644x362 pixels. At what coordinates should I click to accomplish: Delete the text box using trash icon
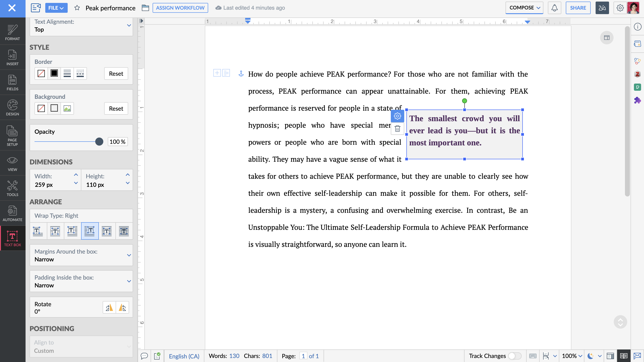[397, 129]
